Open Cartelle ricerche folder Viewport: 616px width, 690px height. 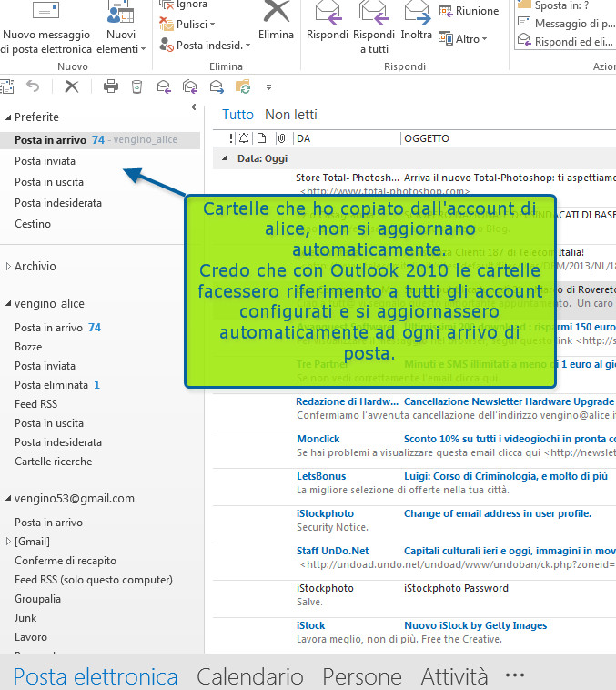(54, 462)
